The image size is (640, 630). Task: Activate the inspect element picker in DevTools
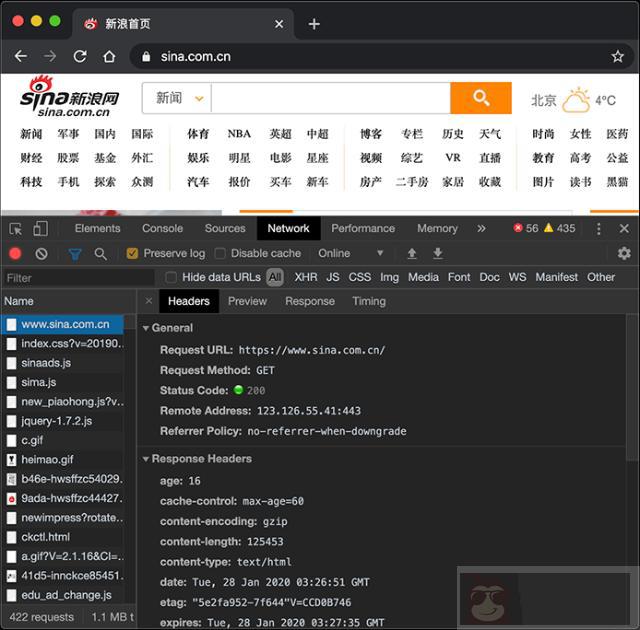[x=16, y=229]
